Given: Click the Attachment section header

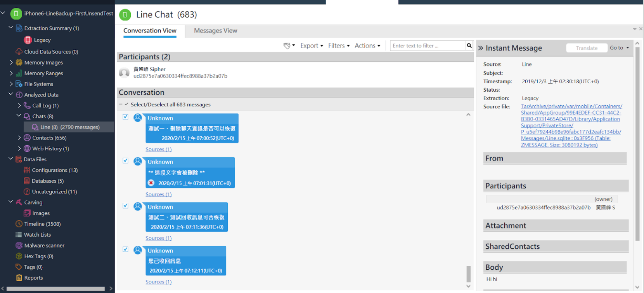Looking at the screenshot, I should click(x=556, y=225).
